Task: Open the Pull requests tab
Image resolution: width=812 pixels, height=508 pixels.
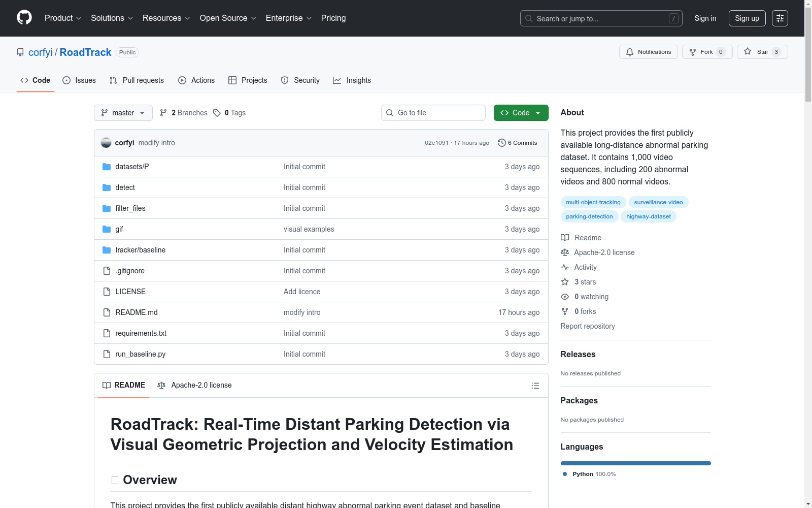Action: [x=137, y=80]
